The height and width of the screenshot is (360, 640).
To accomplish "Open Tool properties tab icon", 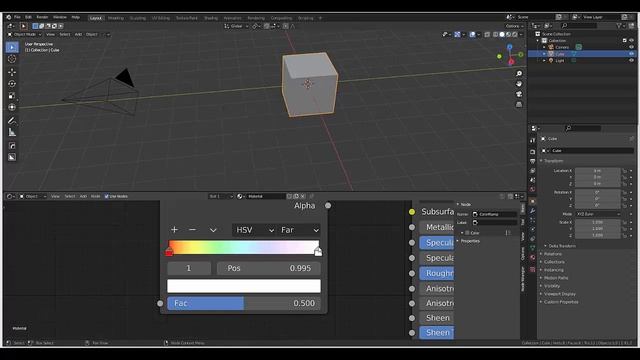I will coord(532,141).
